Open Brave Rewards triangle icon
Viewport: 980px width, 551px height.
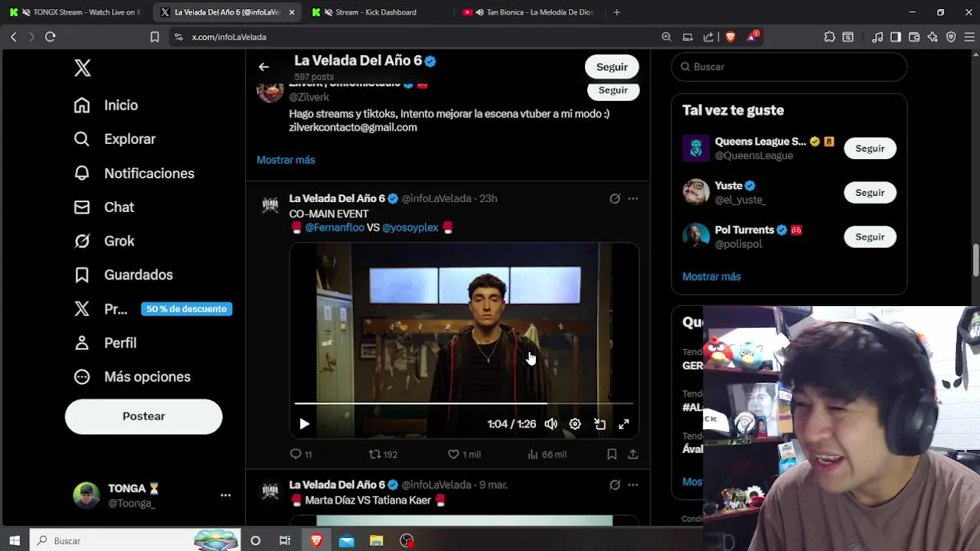pos(752,37)
